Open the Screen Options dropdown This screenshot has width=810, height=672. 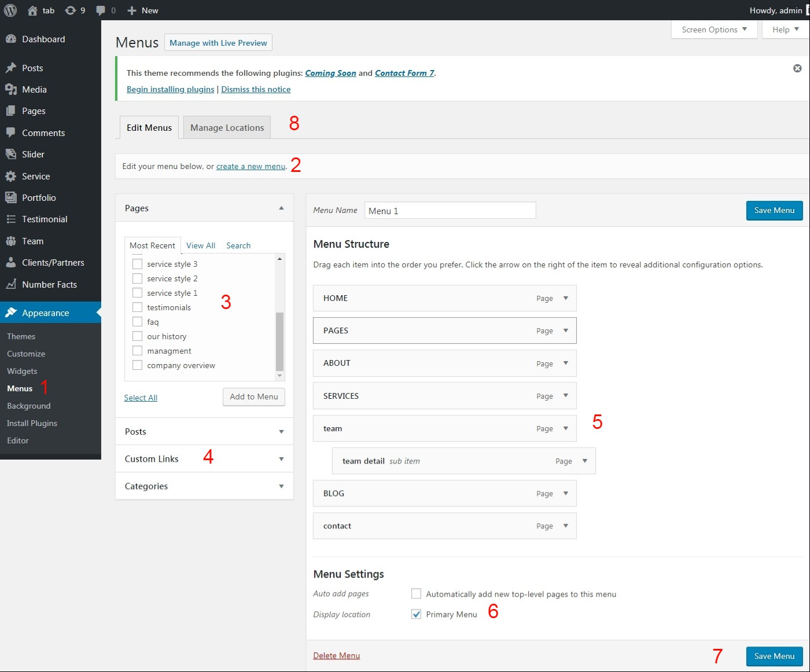click(x=715, y=30)
